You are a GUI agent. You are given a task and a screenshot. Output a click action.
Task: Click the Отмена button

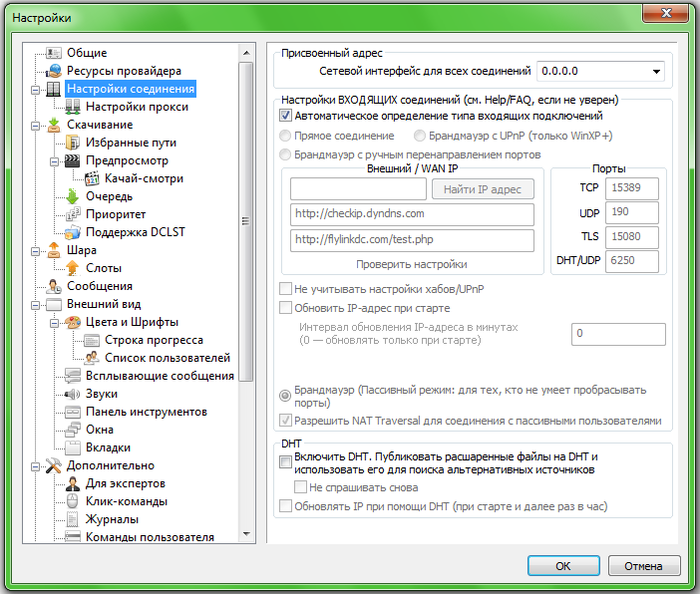click(643, 566)
